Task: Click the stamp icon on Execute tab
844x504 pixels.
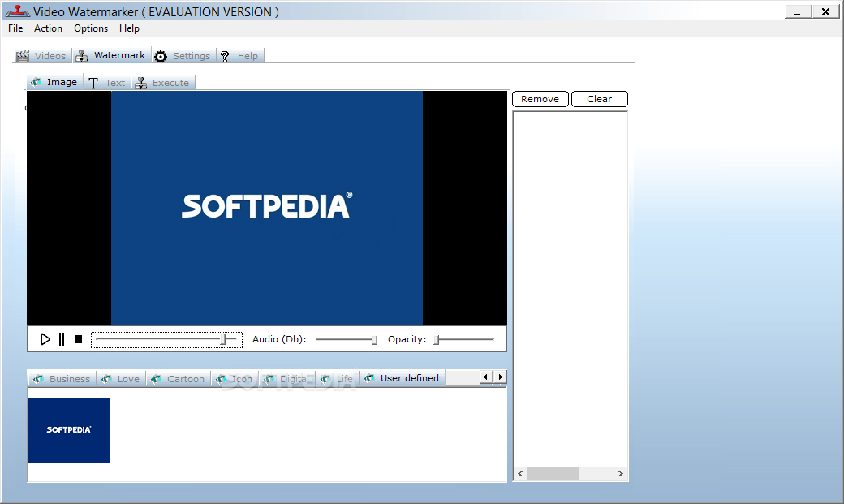Action: point(141,83)
